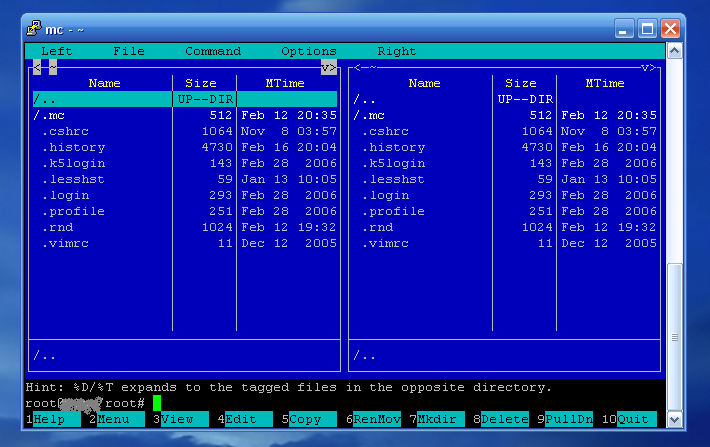The height and width of the screenshot is (447, 710).
Task: Click the right panel back arrow
Action: pos(357,67)
